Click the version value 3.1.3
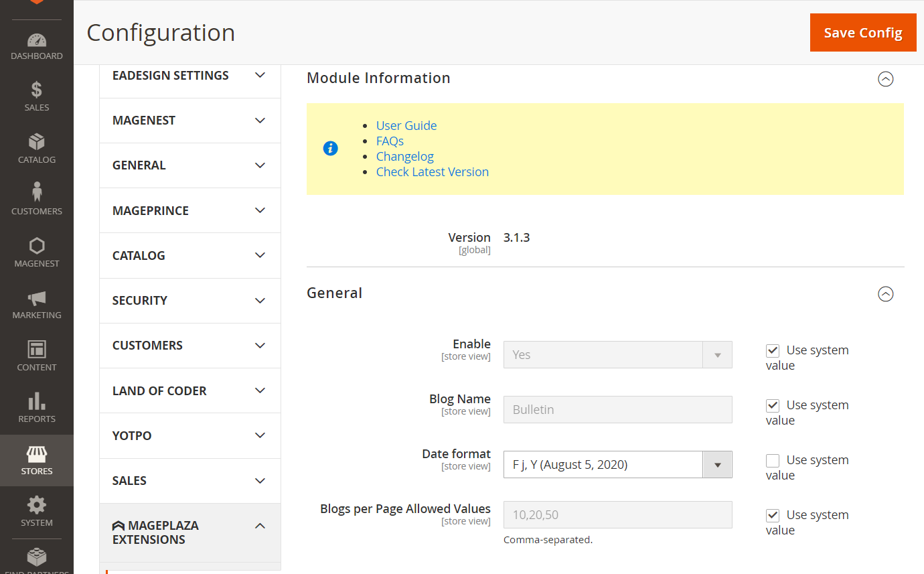 (516, 237)
